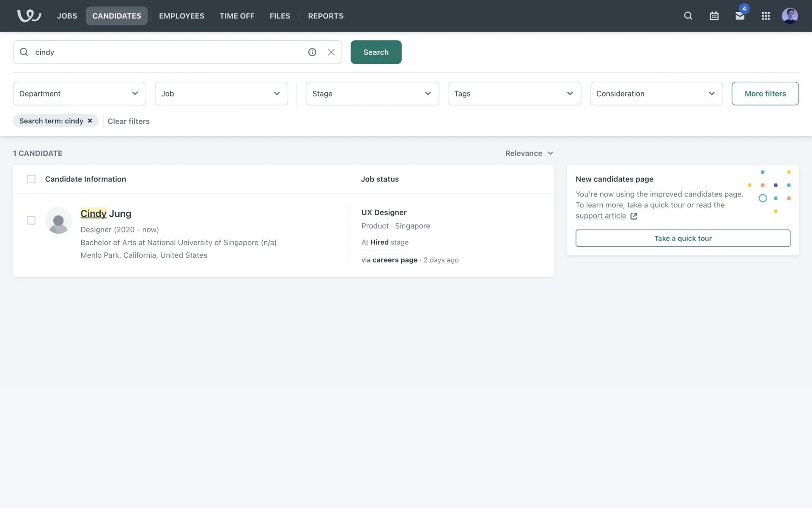Open Cindy Jung's candidate profile link
The height and width of the screenshot is (508, 812).
click(106, 213)
